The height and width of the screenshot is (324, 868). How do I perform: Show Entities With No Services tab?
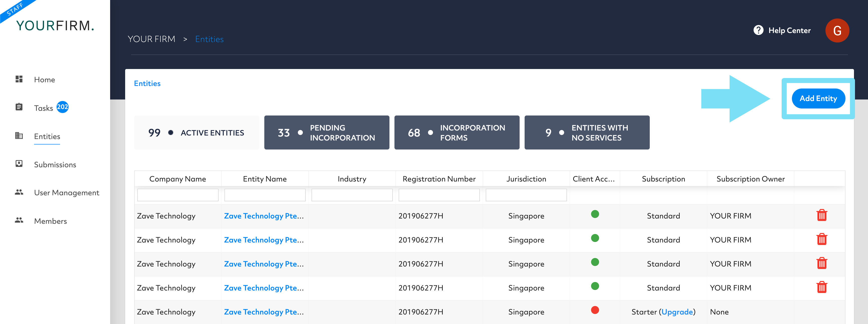click(x=587, y=132)
